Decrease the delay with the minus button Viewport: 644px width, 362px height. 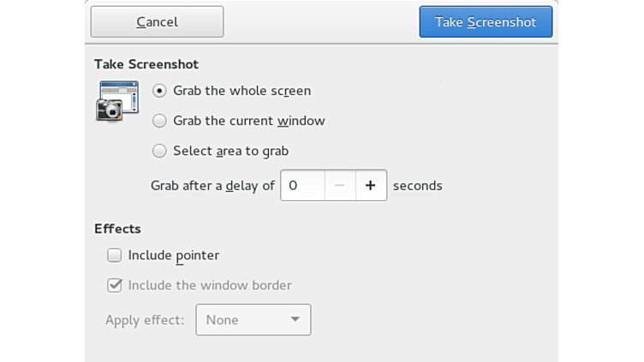pos(340,185)
